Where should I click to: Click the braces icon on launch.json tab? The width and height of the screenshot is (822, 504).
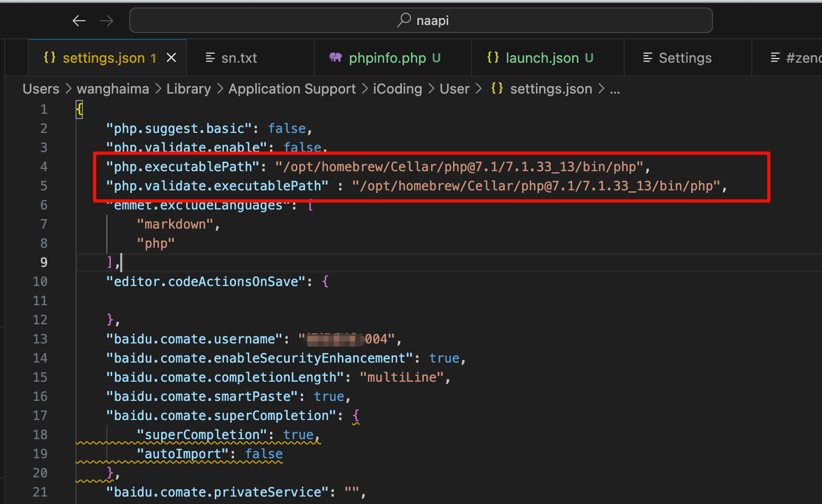tap(493, 57)
